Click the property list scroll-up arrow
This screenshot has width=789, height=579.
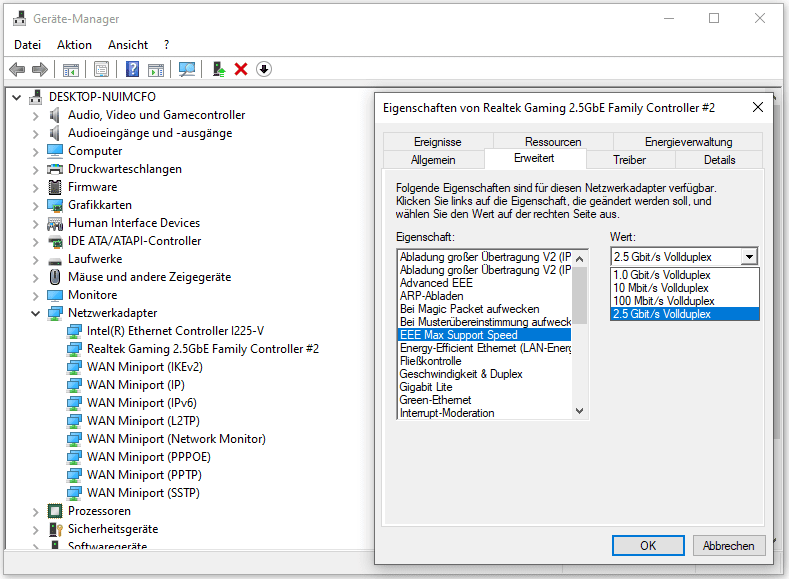[x=580, y=259]
